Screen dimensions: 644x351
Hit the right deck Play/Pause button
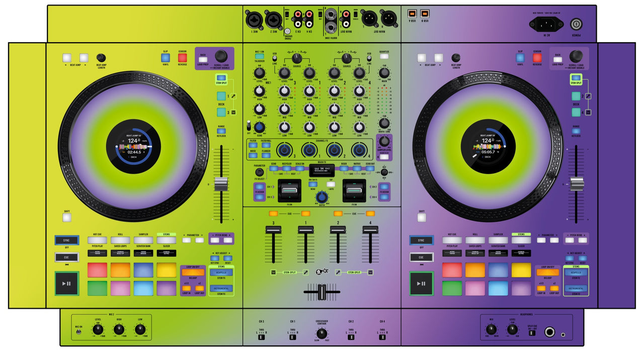(421, 284)
